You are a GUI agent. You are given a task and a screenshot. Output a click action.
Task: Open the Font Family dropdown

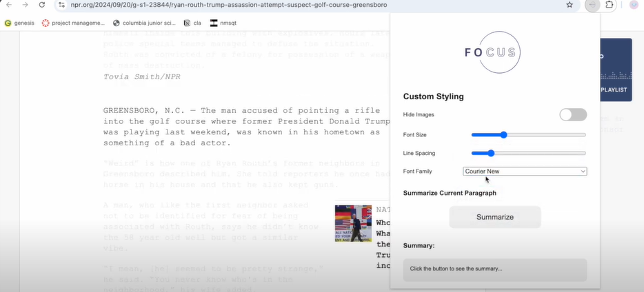(525, 171)
